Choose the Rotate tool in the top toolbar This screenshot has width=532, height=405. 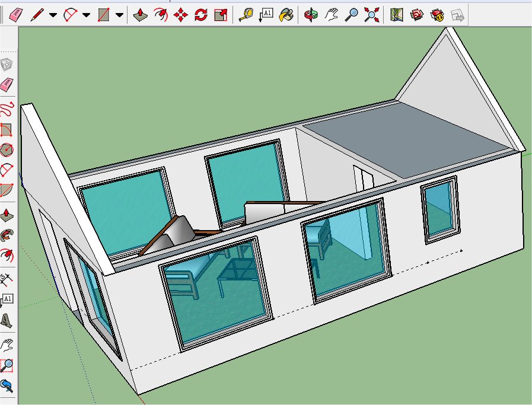[200, 15]
